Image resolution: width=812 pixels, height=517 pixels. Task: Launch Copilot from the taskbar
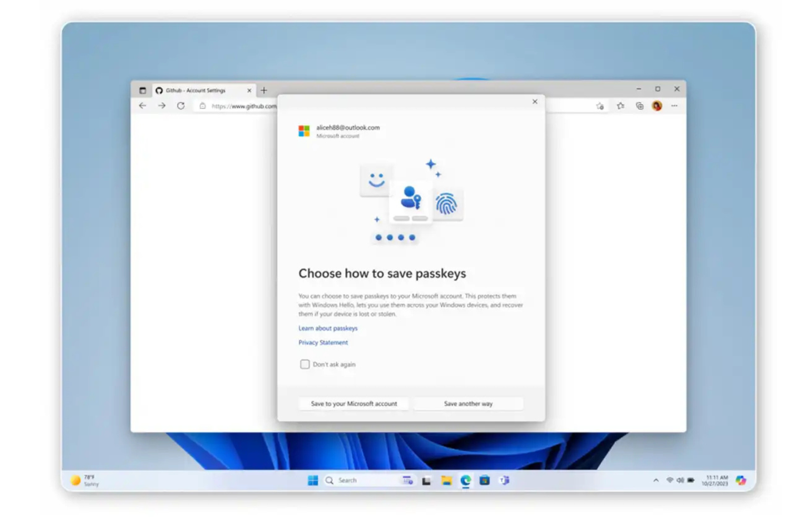pos(741,480)
